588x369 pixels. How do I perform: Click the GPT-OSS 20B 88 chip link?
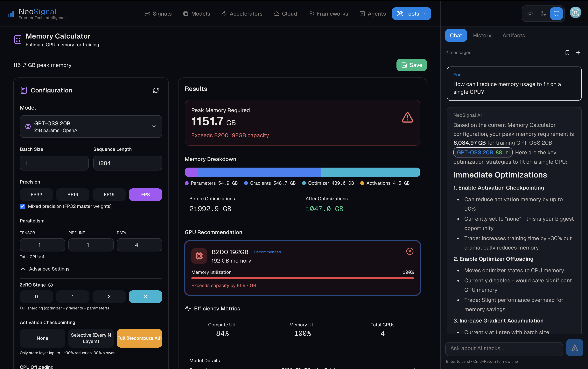click(x=482, y=153)
